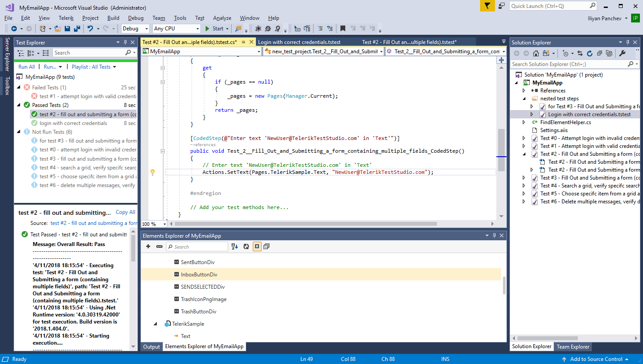643x364 pixels.
Task: Open the Playlist : All Tests dropdown
Action: (94, 67)
